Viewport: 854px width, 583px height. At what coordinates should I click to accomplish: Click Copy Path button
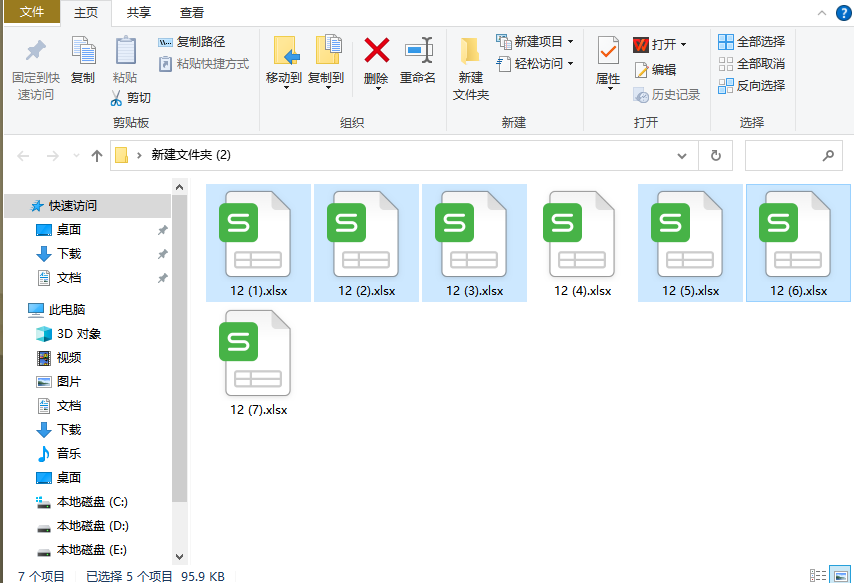tap(192, 42)
